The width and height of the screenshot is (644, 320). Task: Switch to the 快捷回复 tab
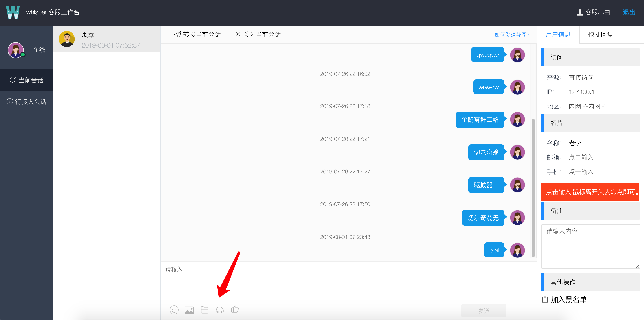601,35
